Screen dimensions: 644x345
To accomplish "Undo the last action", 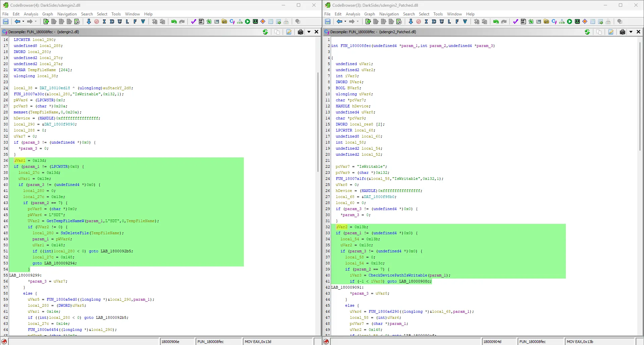I will [x=174, y=21].
